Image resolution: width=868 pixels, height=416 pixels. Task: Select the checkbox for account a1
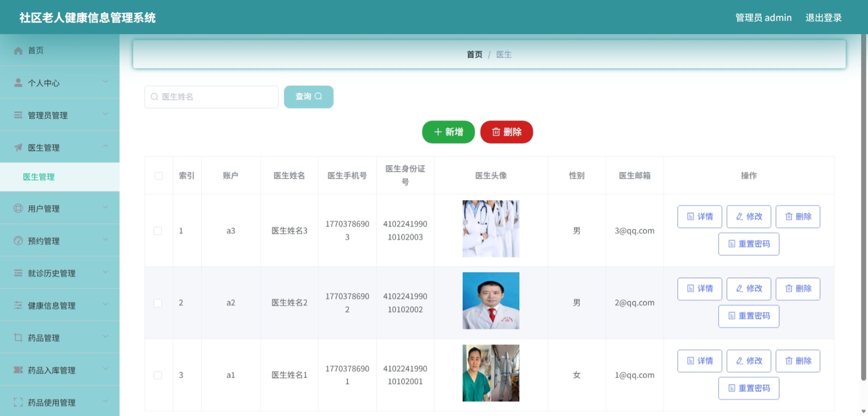pyautogui.click(x=158, y=375)
